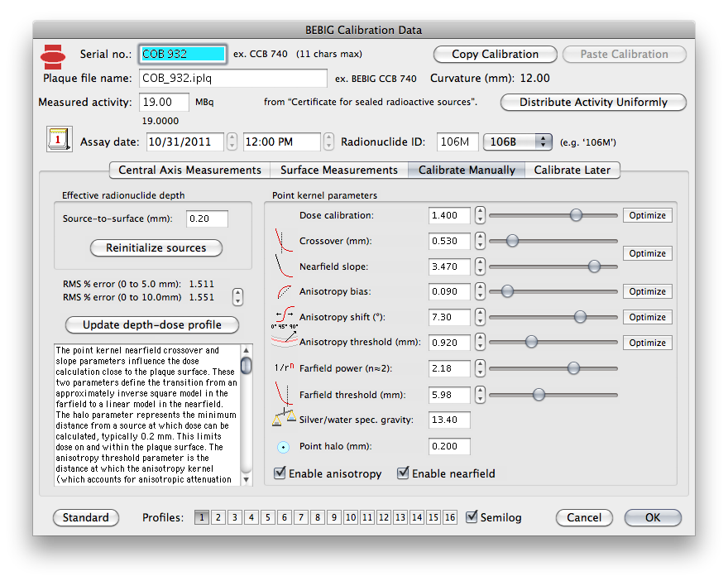Click the Silver/water spec. gravity field
Image resolution: width=728 pixels, height=581 pixels.
tap(449, 420)
